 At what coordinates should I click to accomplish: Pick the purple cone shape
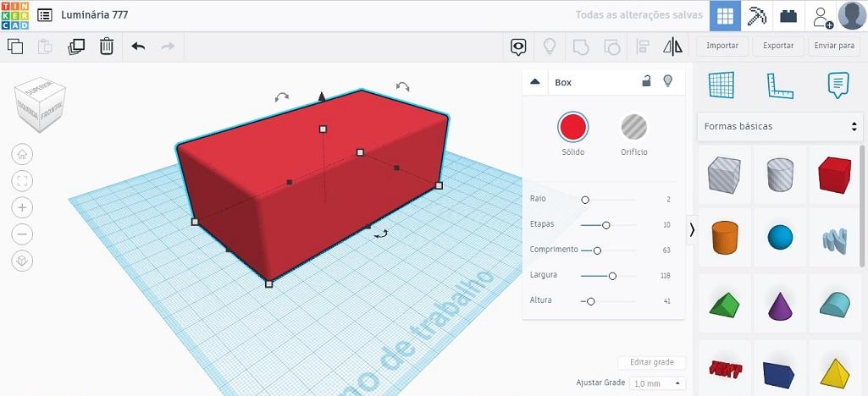tap(780, 305)
